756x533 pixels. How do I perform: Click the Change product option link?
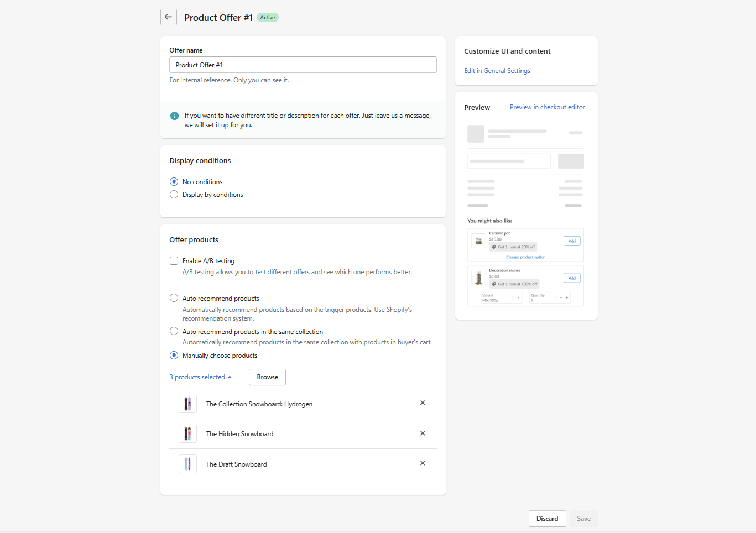click(x=525, y=257)
